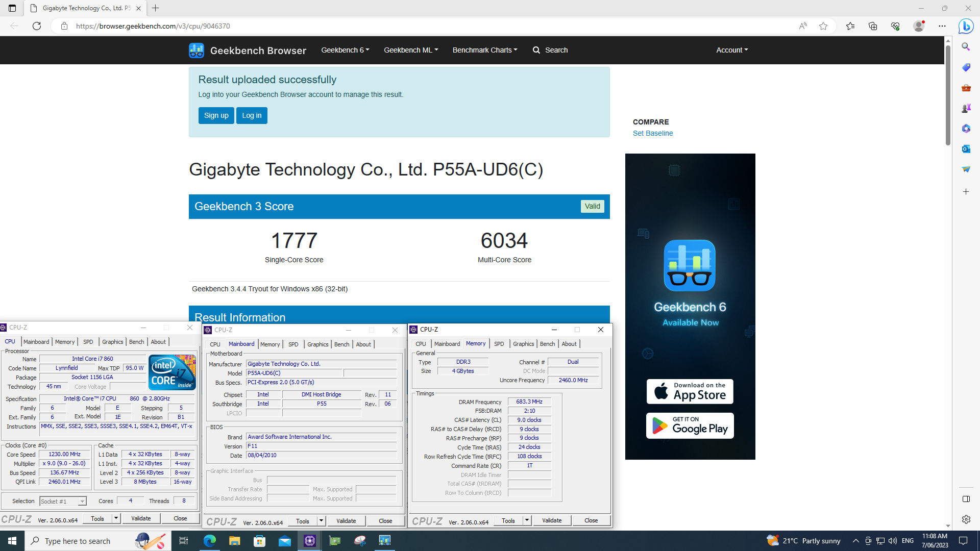This screenshot has width=980, height=551.
Task: Click Intel Core i7 860 name field
Action: (92, 359)
